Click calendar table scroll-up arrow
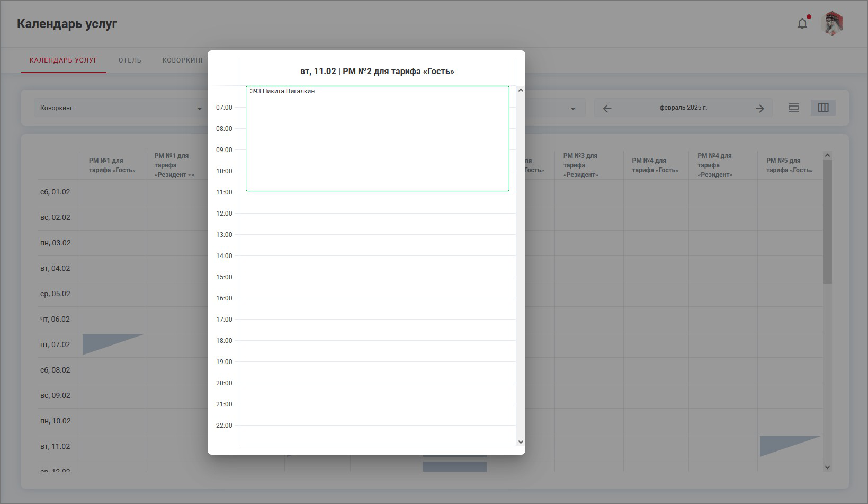868x504 pixels. click(827, 155)
